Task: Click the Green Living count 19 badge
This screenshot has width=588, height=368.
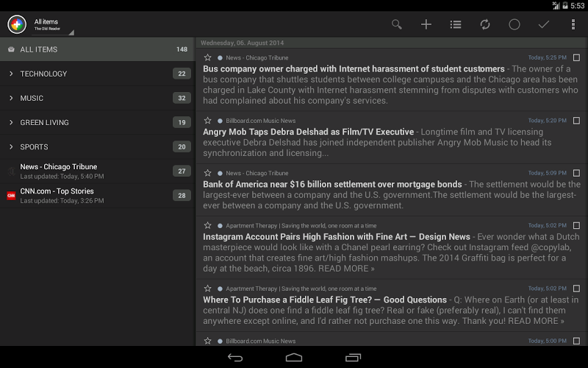Action: 182,122
